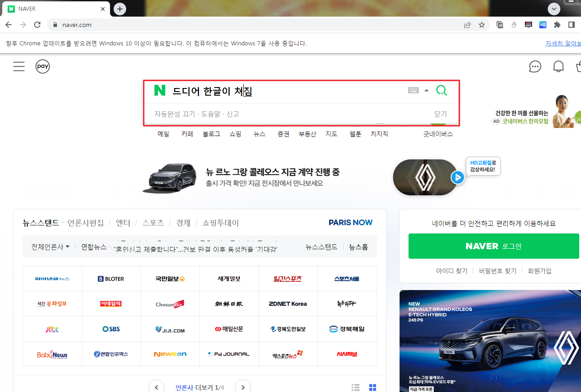Open the 블로그 menu item

coord(211,134)
